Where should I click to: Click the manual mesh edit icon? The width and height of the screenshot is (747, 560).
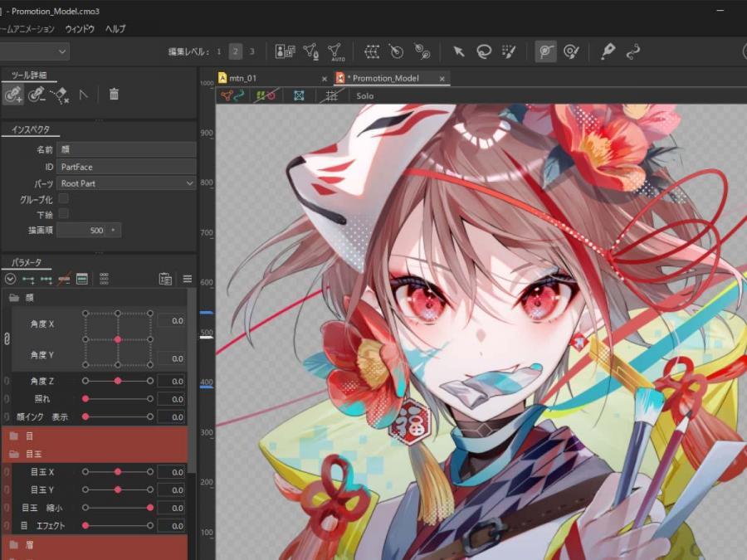coord(310,51)
